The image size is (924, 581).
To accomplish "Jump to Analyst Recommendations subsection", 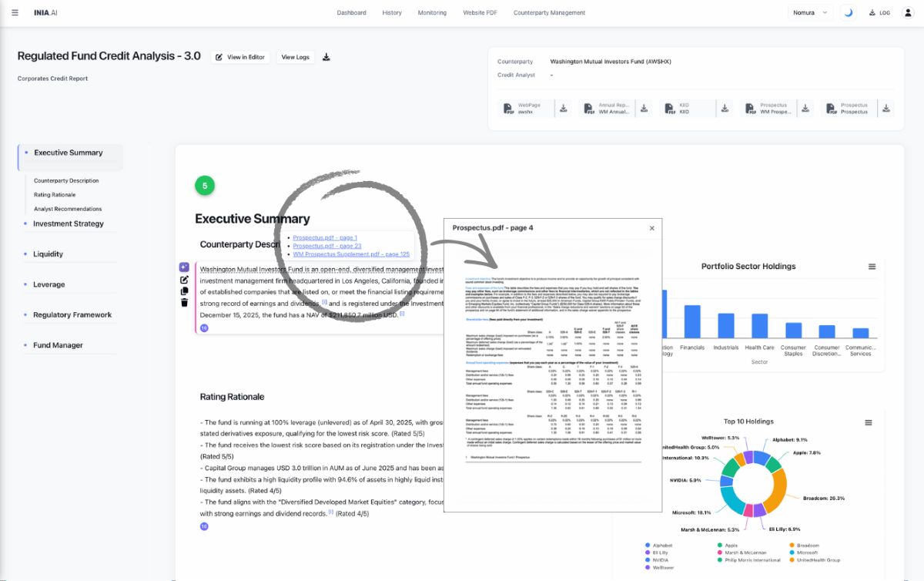I will pos(68,209).
